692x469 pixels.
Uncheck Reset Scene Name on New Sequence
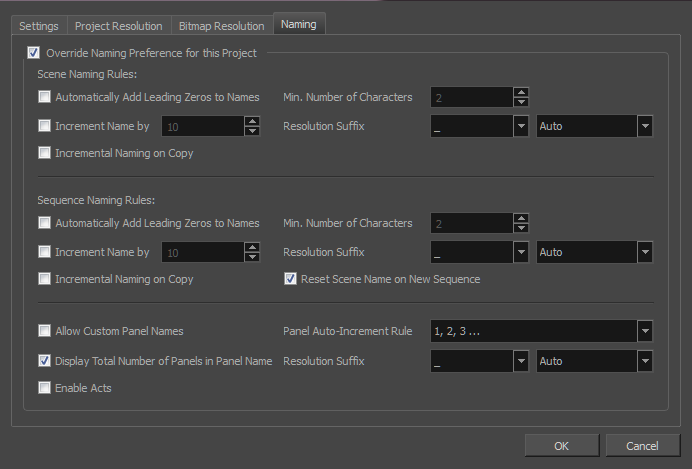pyautogui.click(x=290, y=279)
